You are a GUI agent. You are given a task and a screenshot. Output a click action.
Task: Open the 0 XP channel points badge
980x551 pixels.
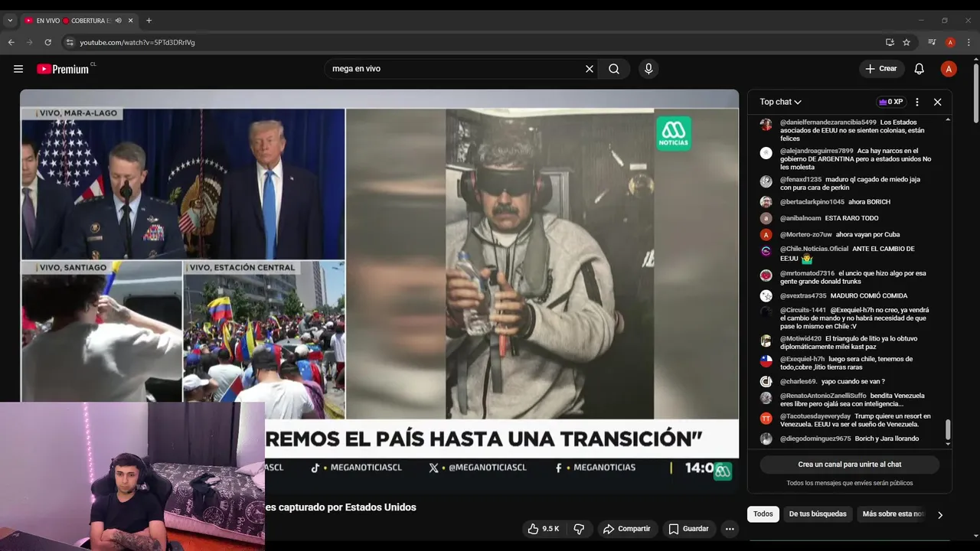[890, 102]
